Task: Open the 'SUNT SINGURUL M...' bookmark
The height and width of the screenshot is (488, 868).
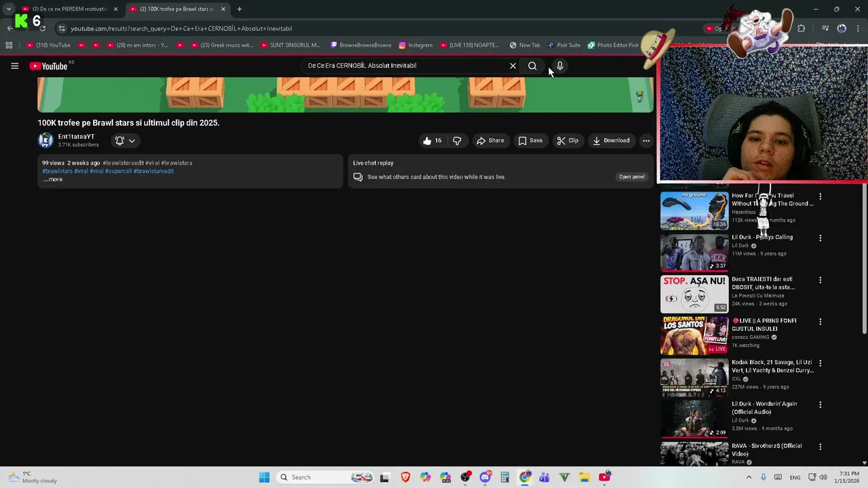Action: pyautogui.click(x=290, y=45)
